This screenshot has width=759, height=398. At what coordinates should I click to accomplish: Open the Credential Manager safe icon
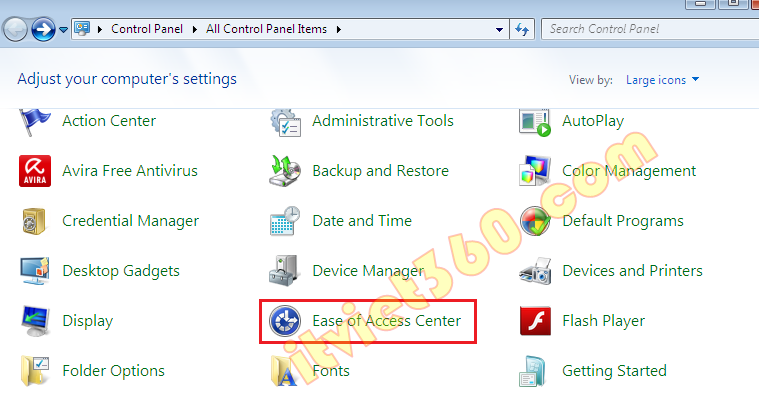(x=34, y=221)
